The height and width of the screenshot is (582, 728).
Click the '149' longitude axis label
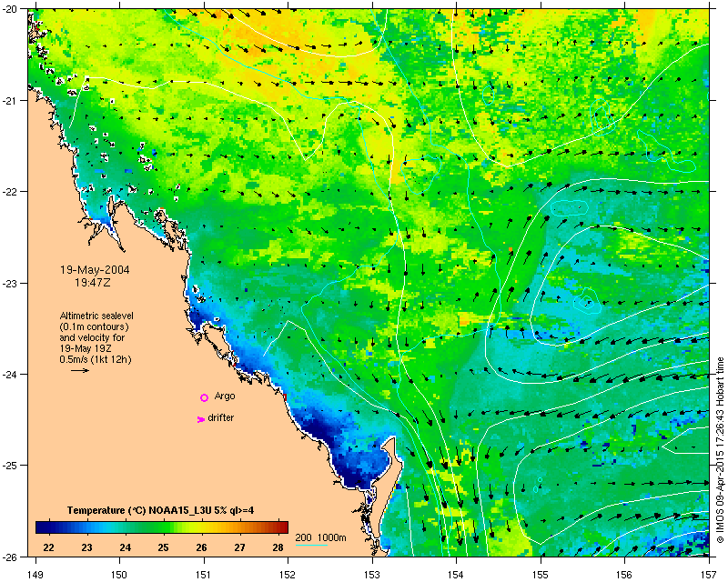click(35, 575)
